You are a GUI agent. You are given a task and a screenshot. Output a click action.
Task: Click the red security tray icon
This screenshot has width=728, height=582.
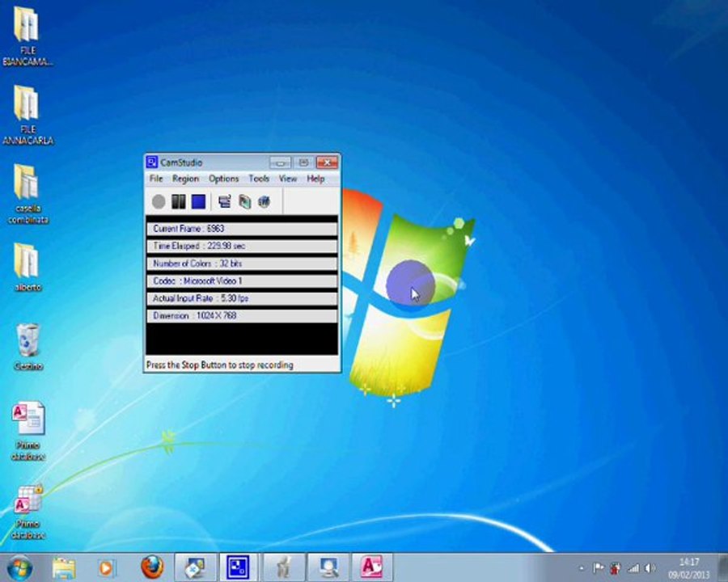pyautogui.click(x=616, y=568)
